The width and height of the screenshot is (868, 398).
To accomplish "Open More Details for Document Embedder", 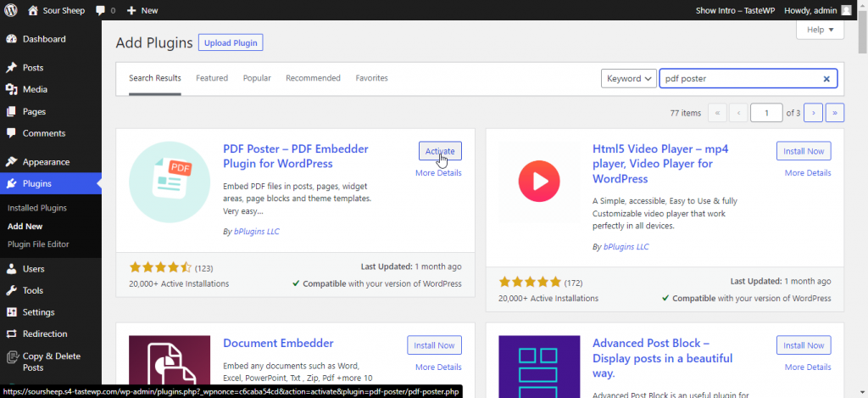I will point(438,367).
